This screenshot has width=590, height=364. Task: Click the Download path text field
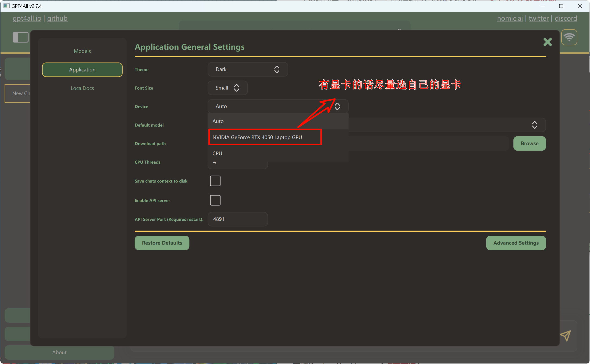click(x=429, y=143)
